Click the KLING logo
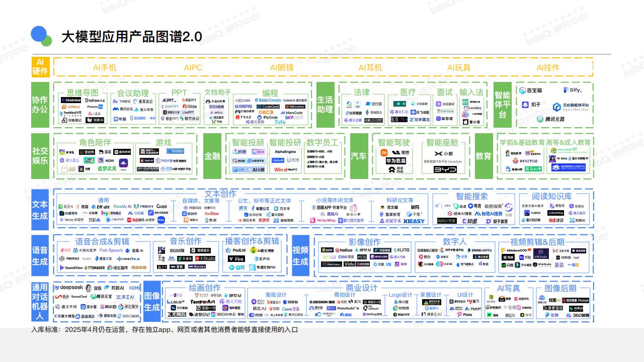Image resolution: width=644 pixels, height=362 pixels. tap(401, 250)
